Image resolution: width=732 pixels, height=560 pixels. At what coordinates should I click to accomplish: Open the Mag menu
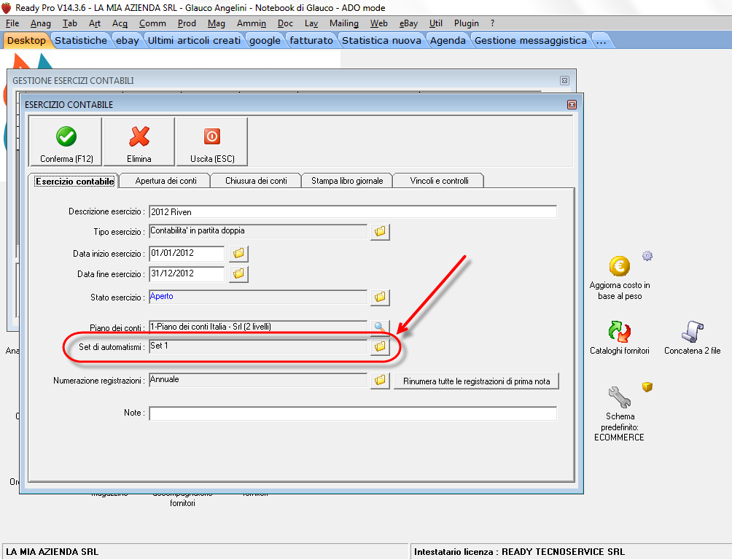coord(216,23)
